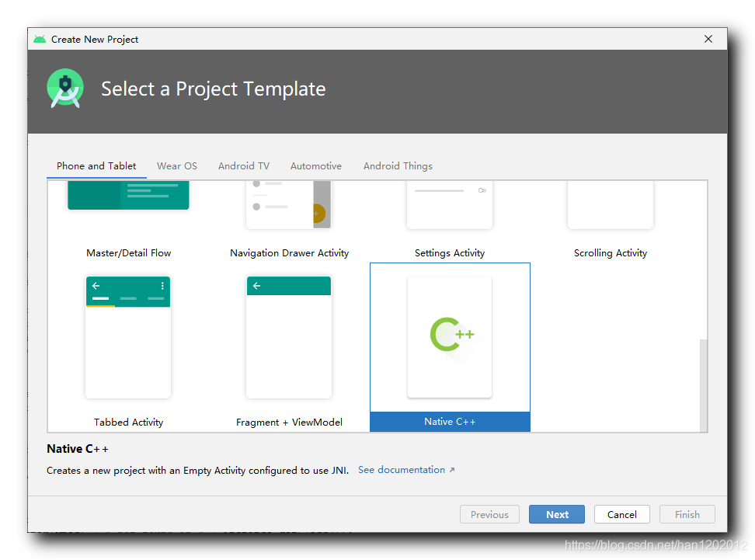Viewport: 755px width, 560px height.
Task: Select the Scrolling Activity template preview
Action: [610, 204]
